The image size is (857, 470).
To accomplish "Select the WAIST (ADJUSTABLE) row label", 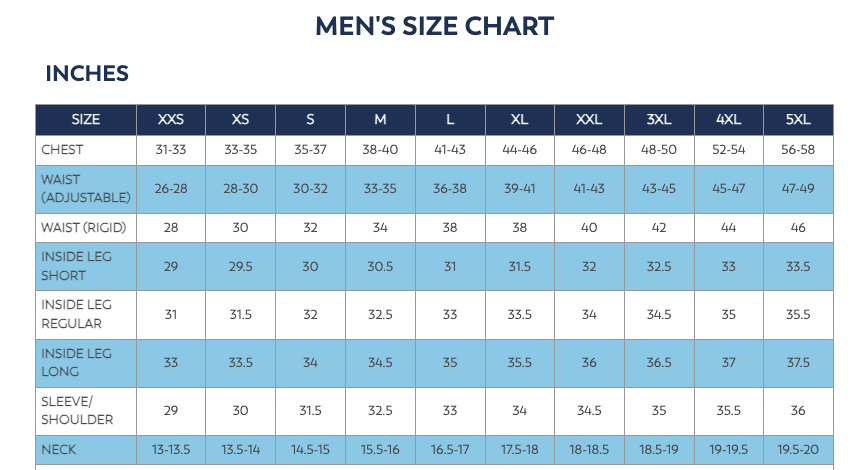I will click(x=86, y=188).
